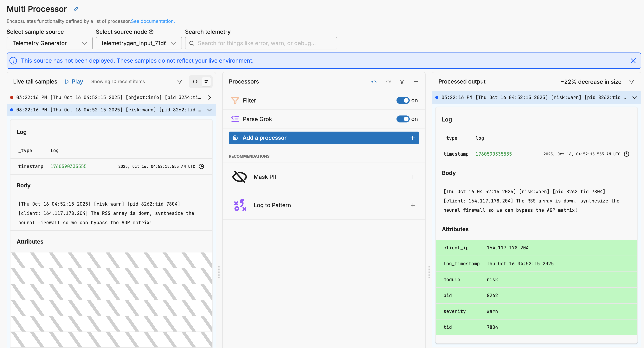Screen dimensions: 644x348
Task: Turn off the Parse Grok toggle
Action: (x=403, y=119)
